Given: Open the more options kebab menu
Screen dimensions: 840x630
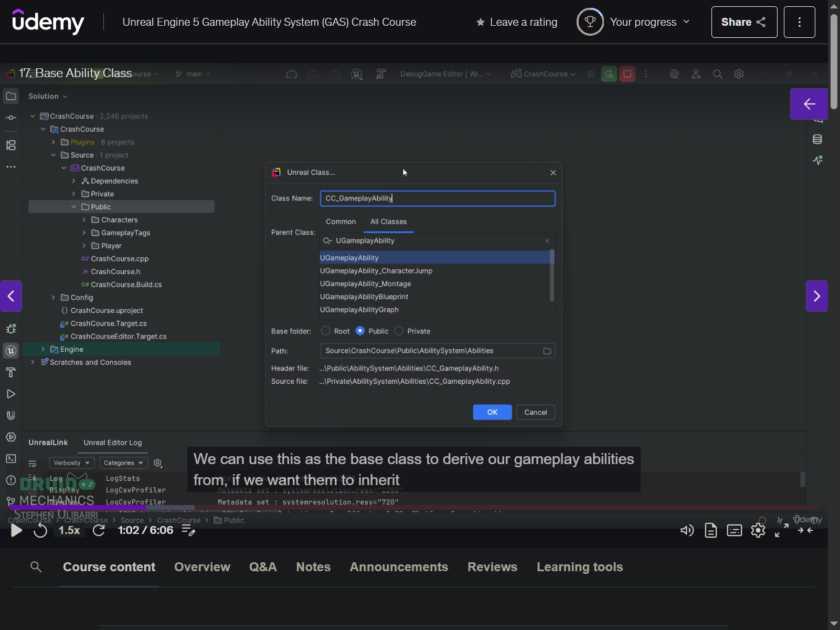Looking at the screenshot, I should 799,22.
